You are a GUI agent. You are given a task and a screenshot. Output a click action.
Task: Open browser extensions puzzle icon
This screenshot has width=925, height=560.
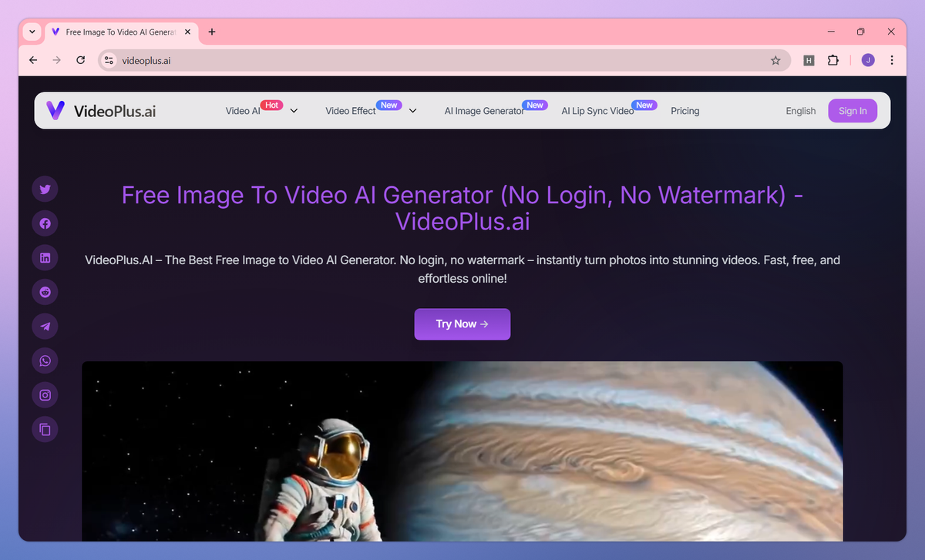(833, 60)
